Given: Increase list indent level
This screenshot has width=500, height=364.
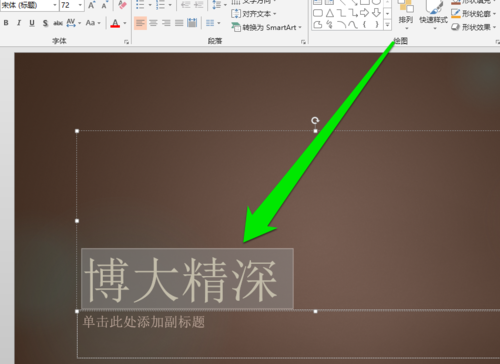Looking at the screenshot, I should point(198,5).
